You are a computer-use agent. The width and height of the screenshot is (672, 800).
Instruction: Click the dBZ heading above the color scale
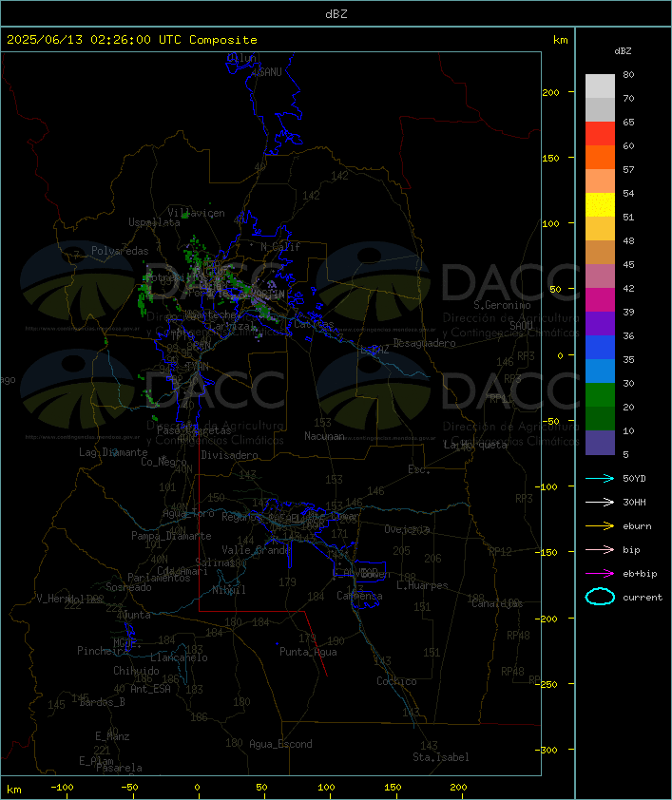pos(623,51)
